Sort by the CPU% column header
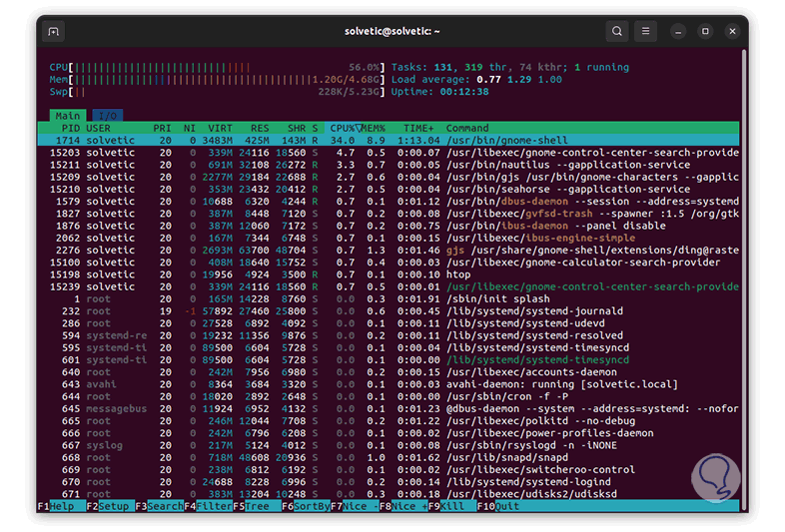Screen dimensions: 785x532 click(343, 128)
